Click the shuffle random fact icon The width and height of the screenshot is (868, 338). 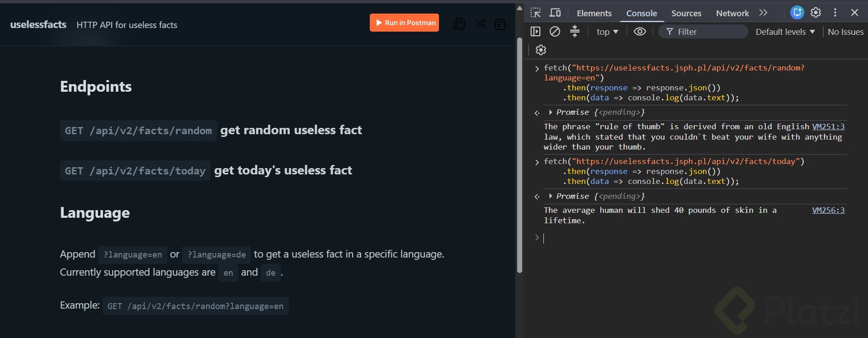(x=480, y=23)
